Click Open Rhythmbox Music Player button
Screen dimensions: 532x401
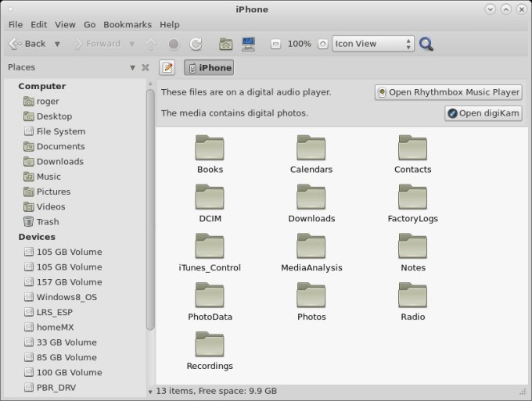click(448, 92)
